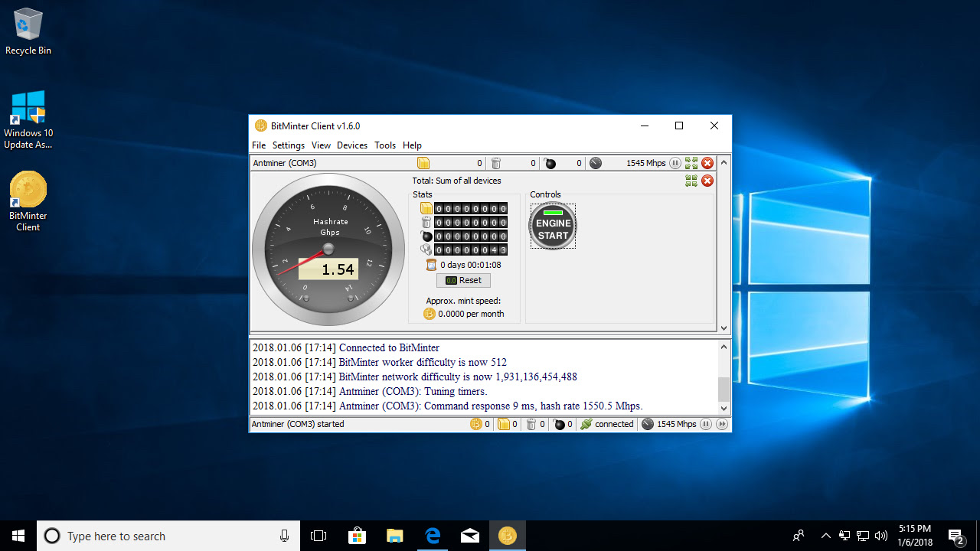Pause the Antminer (COM3) device

pos(675,163)
